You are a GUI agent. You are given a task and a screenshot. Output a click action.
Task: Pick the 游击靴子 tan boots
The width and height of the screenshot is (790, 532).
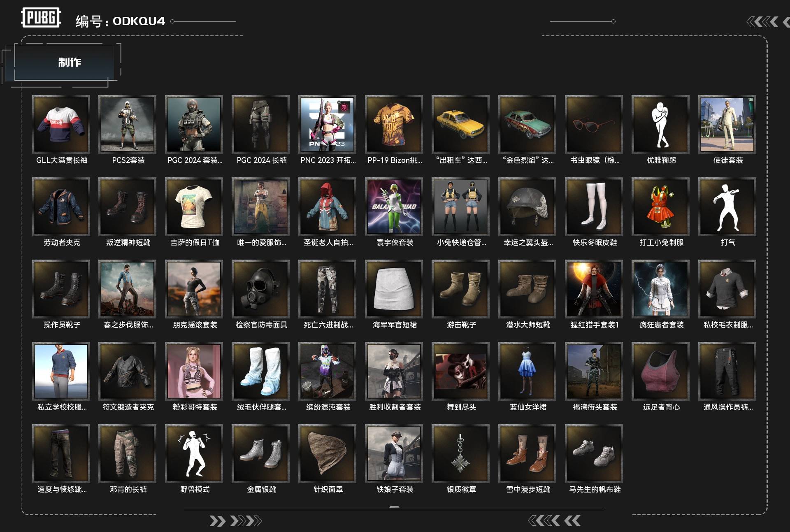461,289
